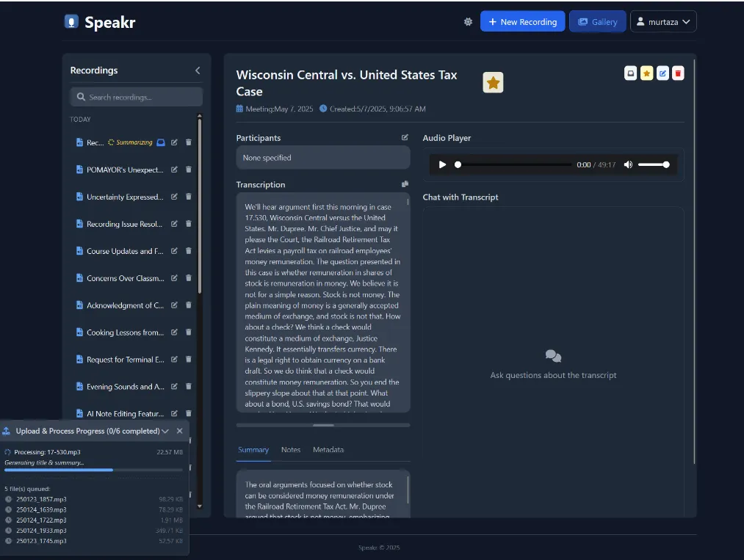Edit the Concerns Over Classm... recording
This screenshot has height=560, width=744.
tap(174, 278)
